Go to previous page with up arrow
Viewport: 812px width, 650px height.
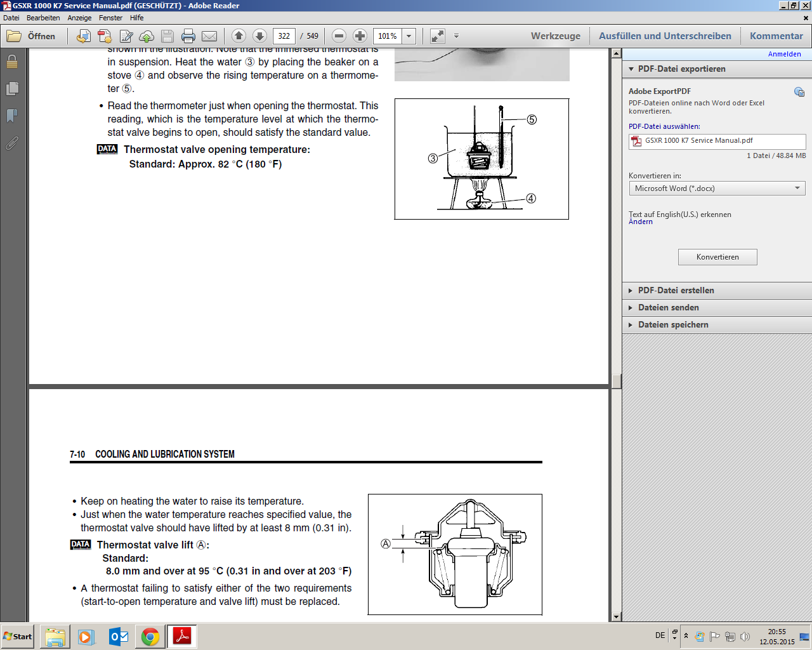(x=239, y=36)
